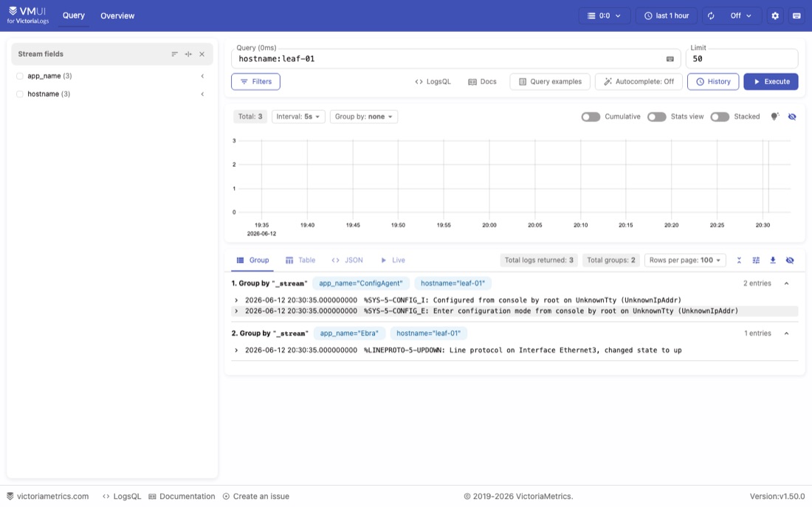The height and width of the screenshot is (507, 812).
Task: Select the JSON view tab
Action: pyautogui.click(x=348, y=260)
